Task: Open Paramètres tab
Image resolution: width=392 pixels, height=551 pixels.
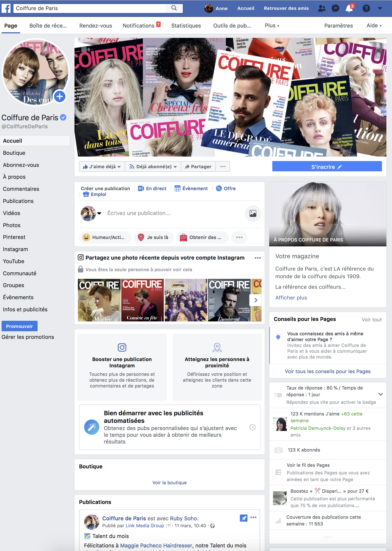Action: point(339,26)
